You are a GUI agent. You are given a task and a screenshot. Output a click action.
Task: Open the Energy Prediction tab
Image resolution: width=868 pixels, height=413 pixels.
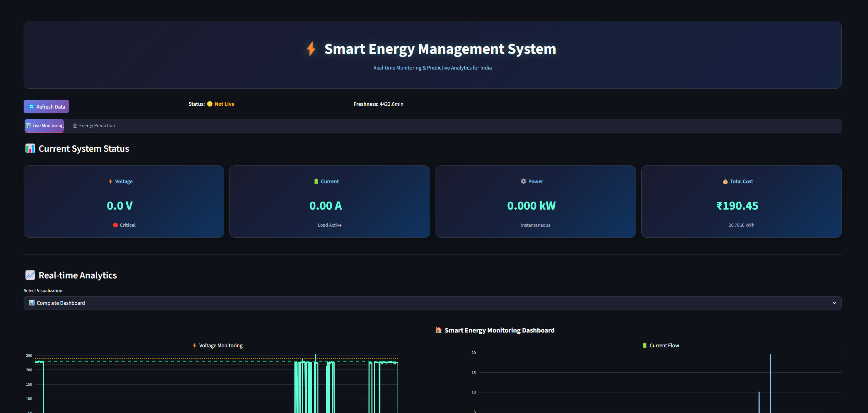click(94, 126)
